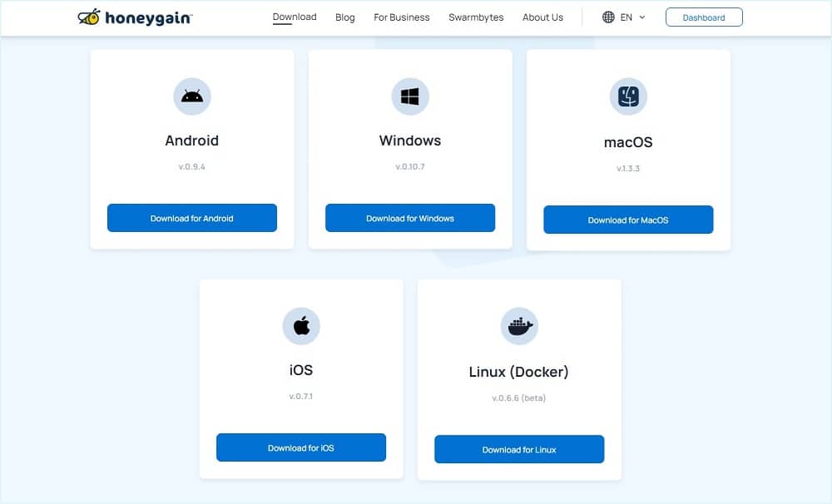This screenshot has height=504, width=832.
Task: Click Android version v.0.9.4 text
Action: point(192,166)
